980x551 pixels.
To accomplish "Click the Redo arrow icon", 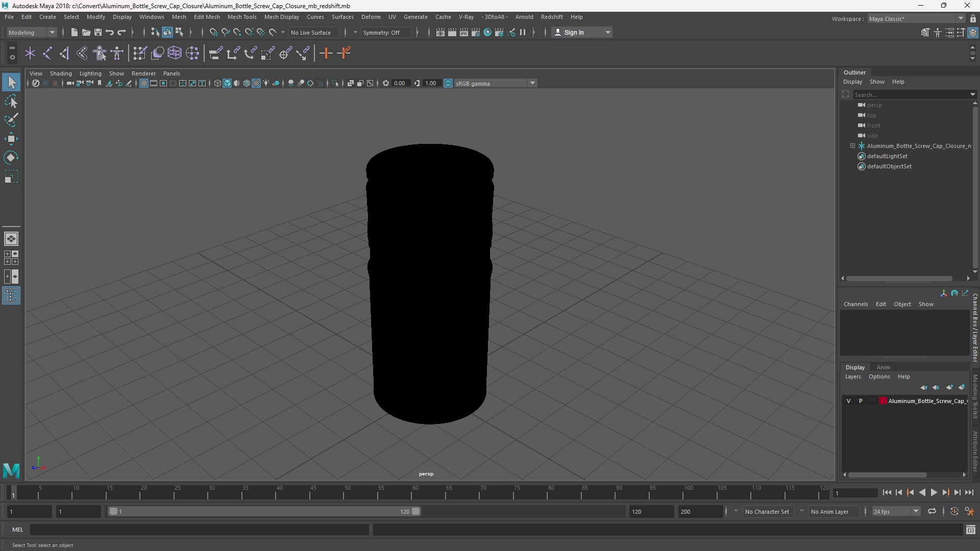I will [121, 33].
